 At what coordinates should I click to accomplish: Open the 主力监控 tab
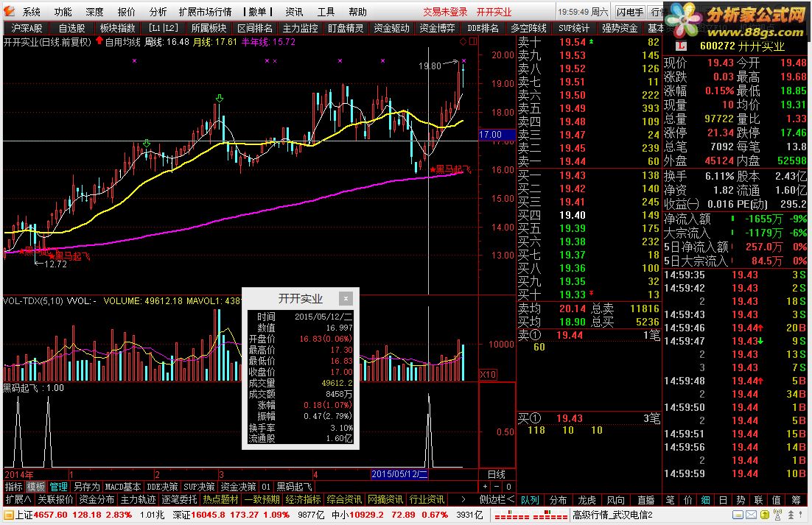click(300, 29)
